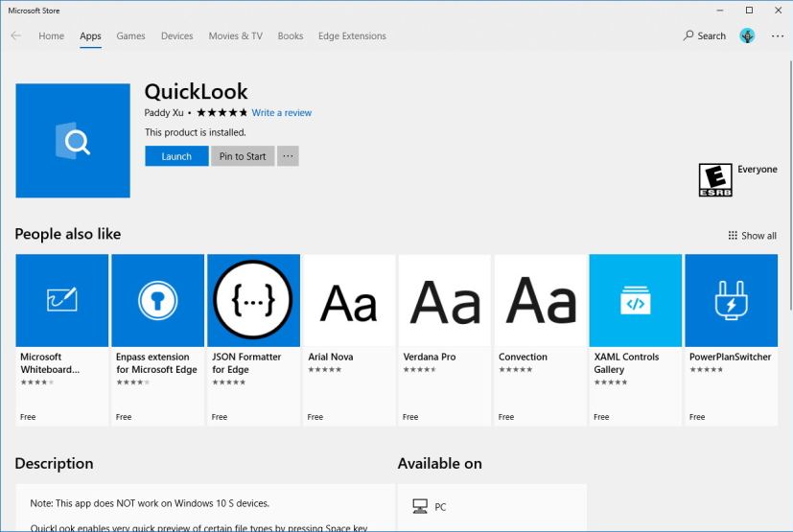This screenshot has height=532, width=793.
Task: Open more options beside Pin to Start
Action: (x=288, y=156)
